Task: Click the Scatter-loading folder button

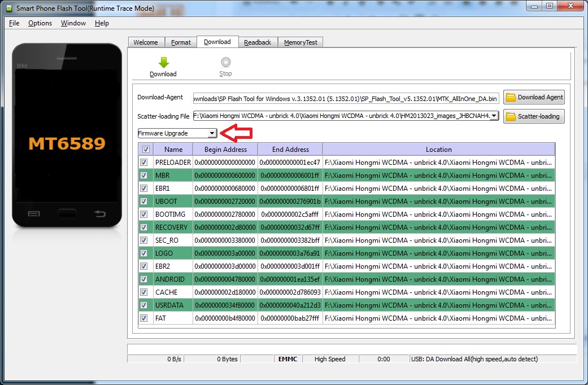Action: [534, 116]
